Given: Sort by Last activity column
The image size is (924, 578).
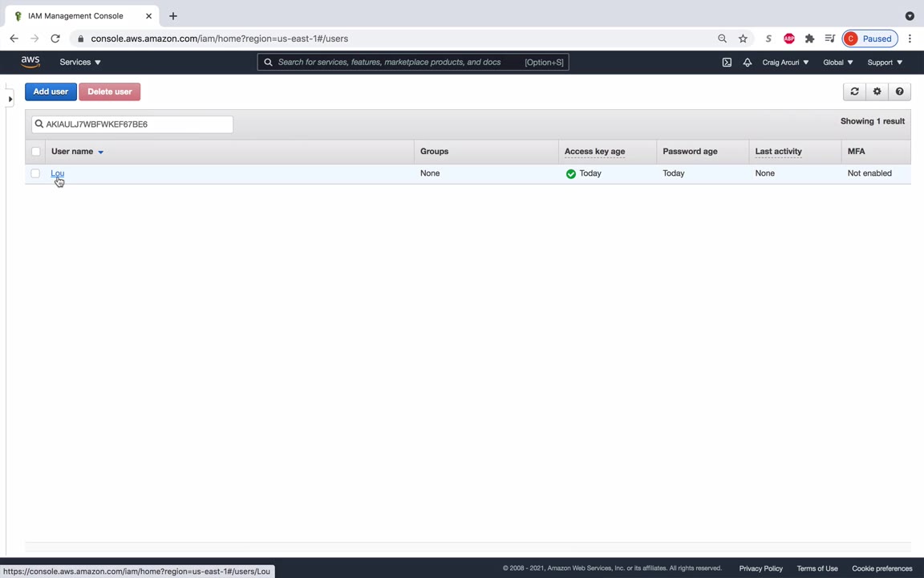Looking at the screenshot, I should (x=779, y=152).
